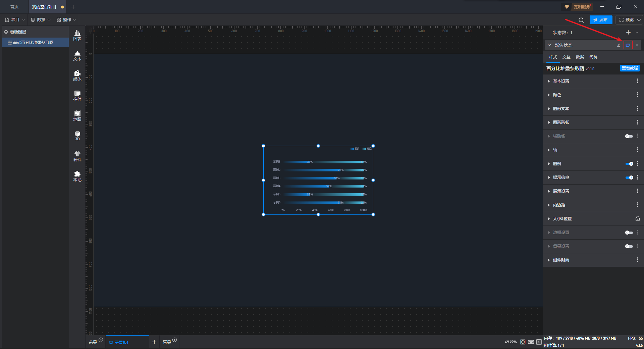Copy the 默认状态 state with the blue icon
This screenshot has width=644, height=349.
[628, 45]
